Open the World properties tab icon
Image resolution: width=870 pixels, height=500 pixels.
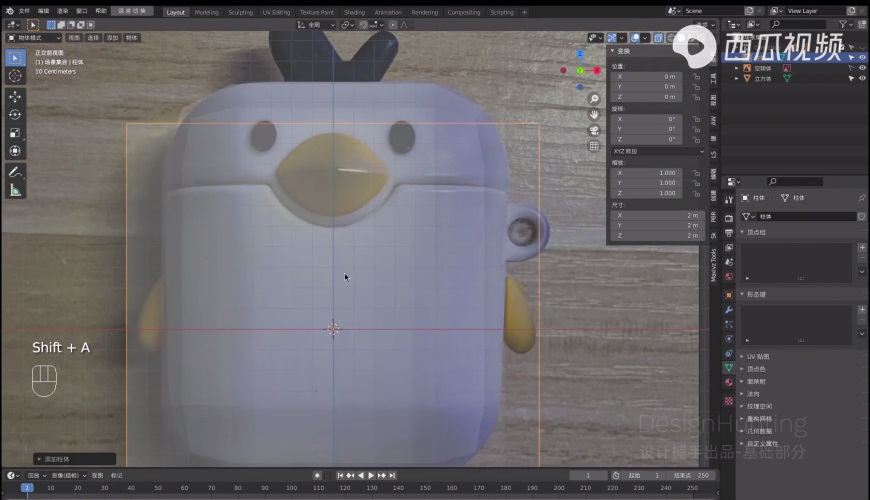pyautogui.click(x=729, y=276)
